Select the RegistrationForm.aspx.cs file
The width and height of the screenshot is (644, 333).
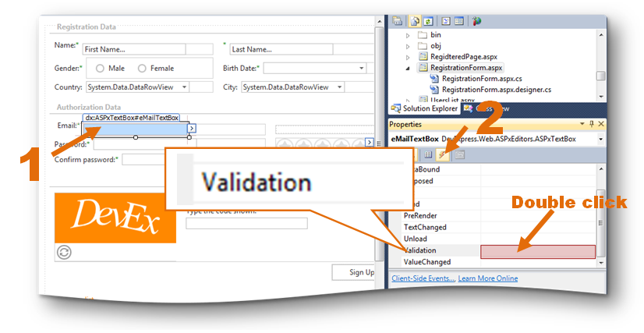(482, 79)
